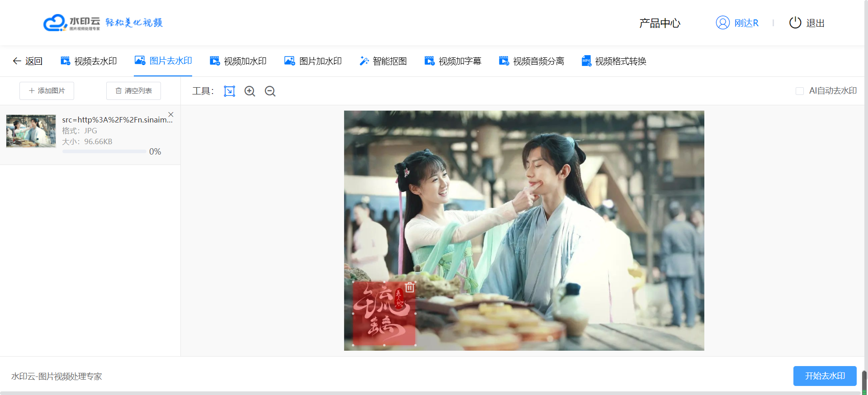
Task: Open 视频音频分离 tab
Action: click(531, 61)
